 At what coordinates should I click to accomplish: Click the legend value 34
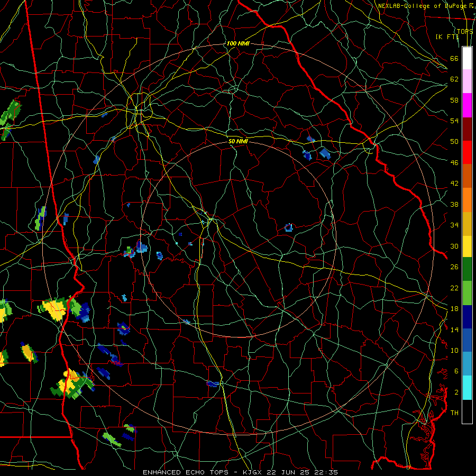[x=454, y=225]
